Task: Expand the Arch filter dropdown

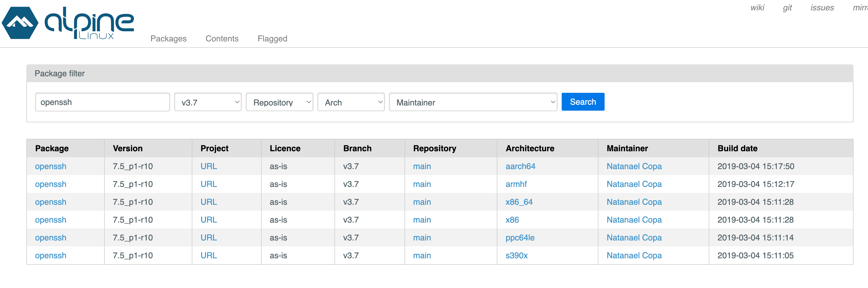Action: point(351,102)
